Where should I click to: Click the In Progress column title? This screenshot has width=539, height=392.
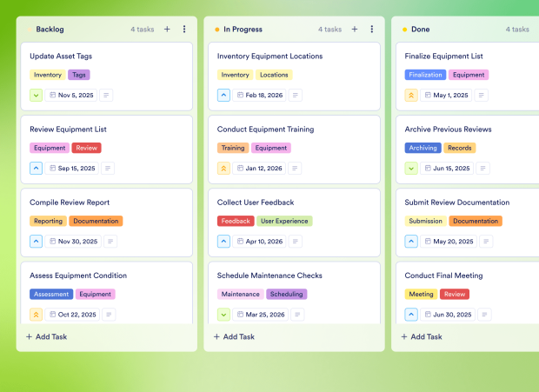click(x=243, y=29)
